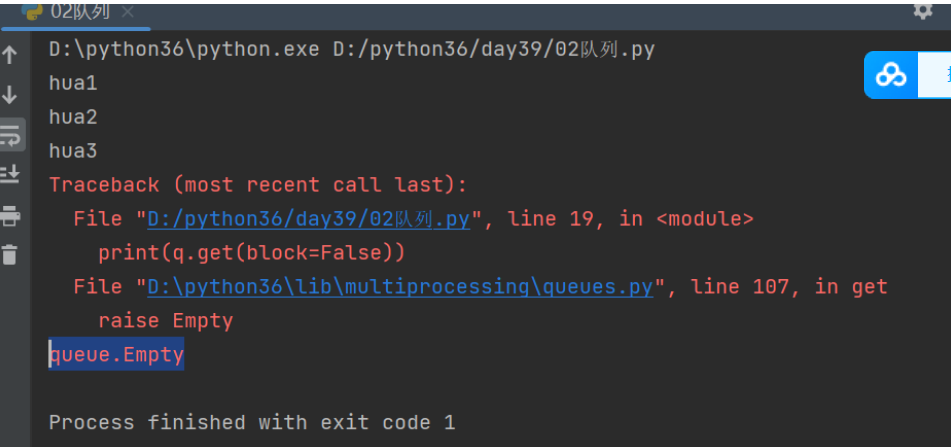Click 'Process finished with exit code 1' text
This screenshot has width=951, height=448.
click(252, 423)
